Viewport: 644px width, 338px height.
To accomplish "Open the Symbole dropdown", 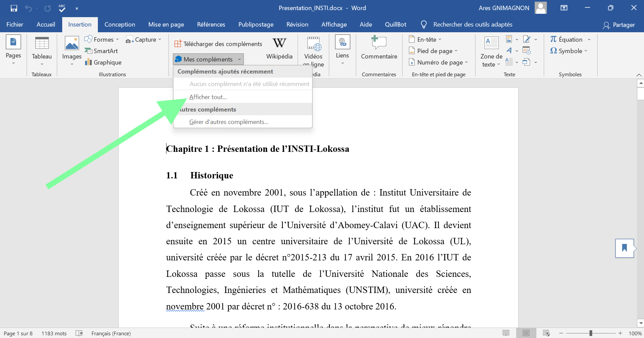I will (569, 51).
